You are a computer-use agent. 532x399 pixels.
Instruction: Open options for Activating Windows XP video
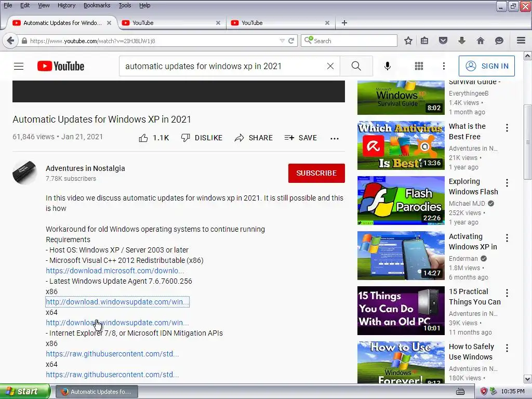(507, 238)
